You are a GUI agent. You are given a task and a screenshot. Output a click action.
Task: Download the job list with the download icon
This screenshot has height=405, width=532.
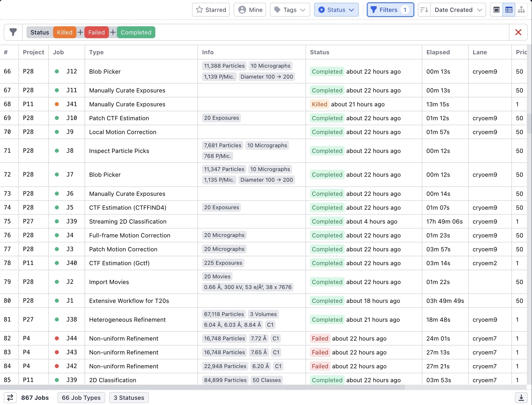[521, 398]
